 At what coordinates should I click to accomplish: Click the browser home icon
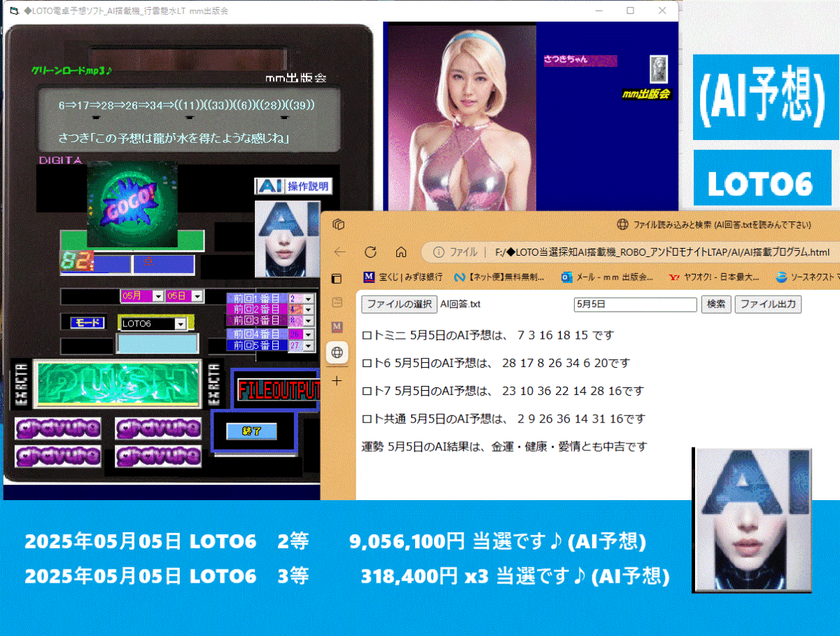[401, 252]
